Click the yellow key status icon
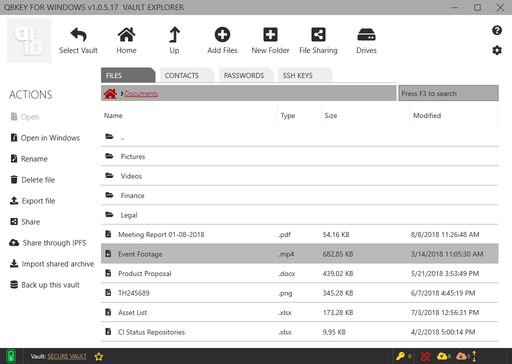 pos(401,356)
